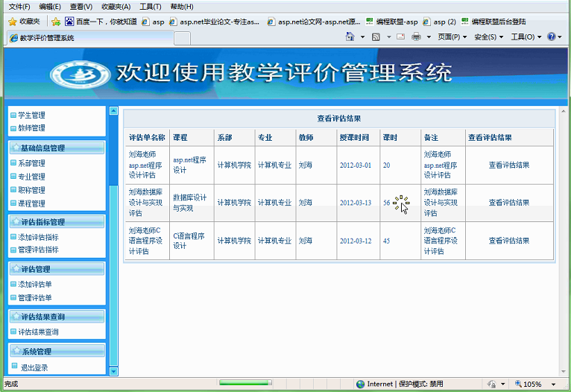Click the sidebar scroll up arrow

click(113, 110)
